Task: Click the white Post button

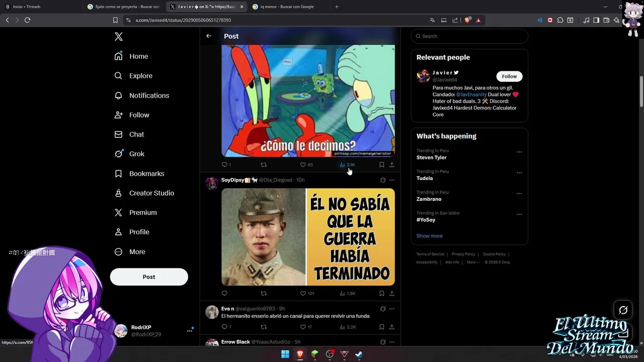Action: tap(149, 277)
